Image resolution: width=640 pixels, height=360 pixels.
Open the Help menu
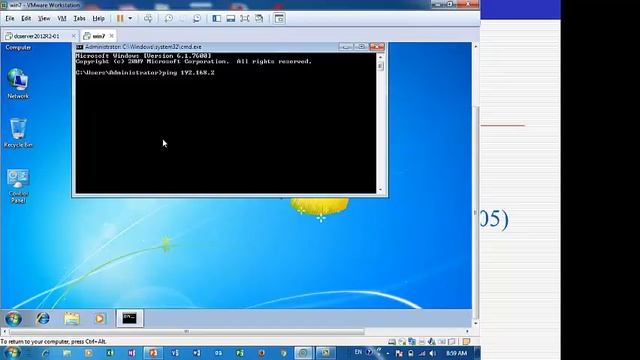click(x=98, y=18)
